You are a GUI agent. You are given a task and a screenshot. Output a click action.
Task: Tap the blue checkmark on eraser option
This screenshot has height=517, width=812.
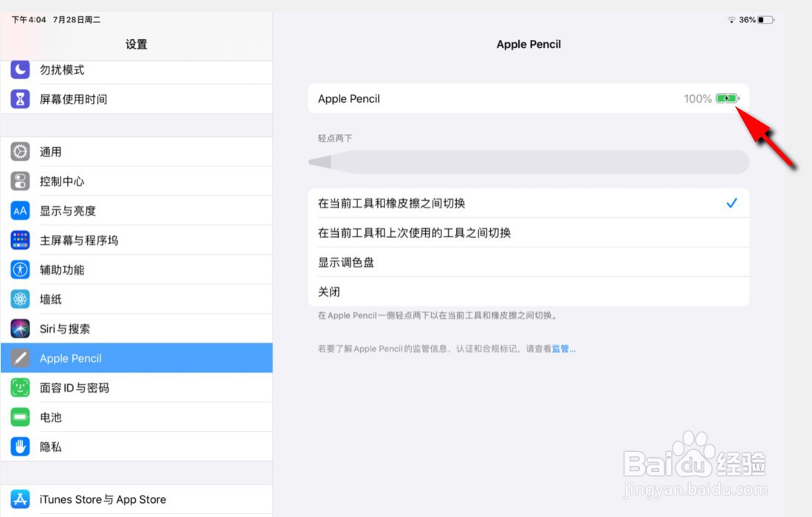(732, 203)
